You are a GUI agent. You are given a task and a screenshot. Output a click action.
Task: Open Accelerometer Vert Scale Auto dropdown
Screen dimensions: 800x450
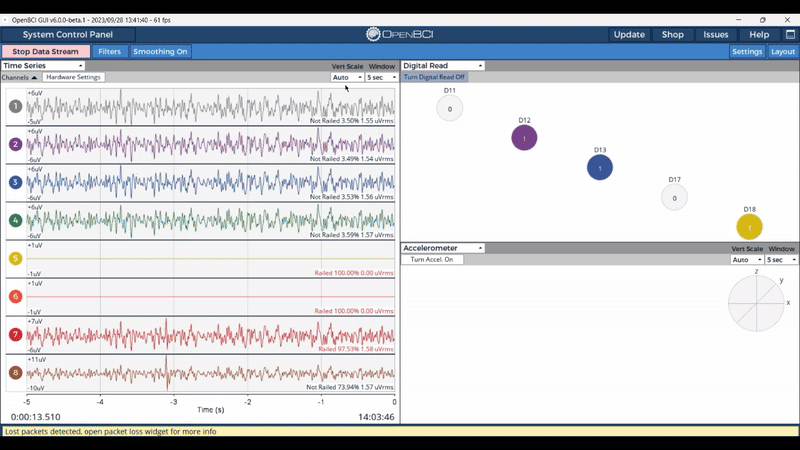pos(746,260)
